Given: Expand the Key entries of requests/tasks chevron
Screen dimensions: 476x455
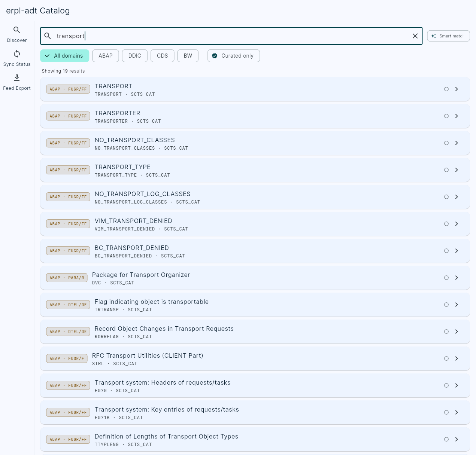Looking at the screenshot, I should (x=457, y=412).
